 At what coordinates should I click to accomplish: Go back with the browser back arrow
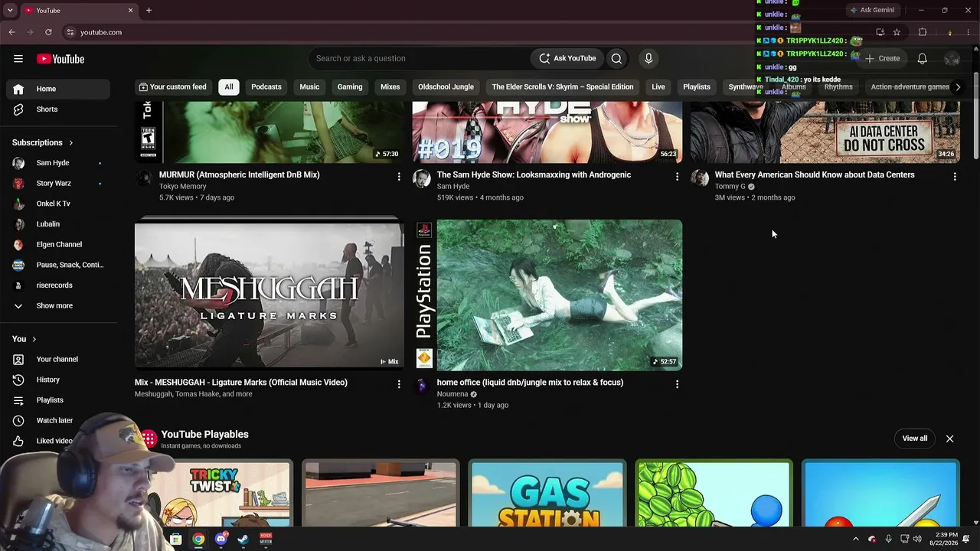pos(11,32)
